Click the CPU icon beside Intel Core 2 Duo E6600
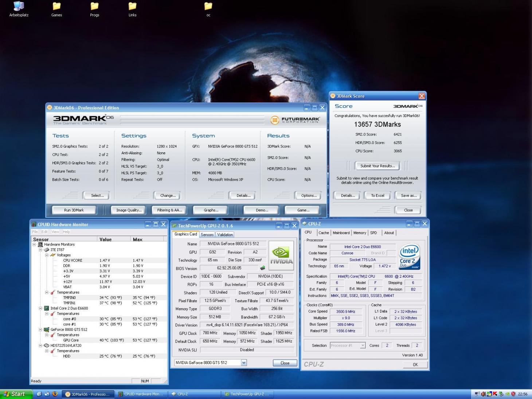The image size is (532, 399). click(47, 308)
